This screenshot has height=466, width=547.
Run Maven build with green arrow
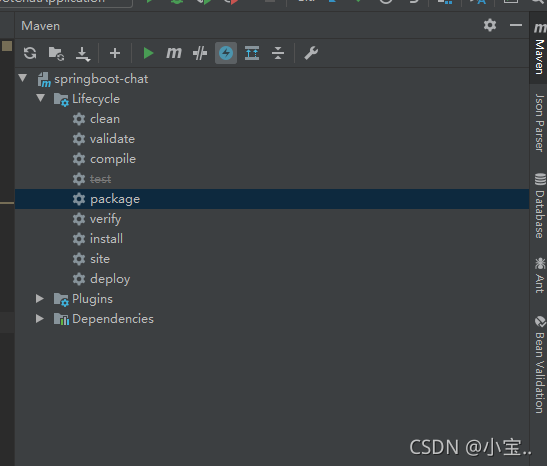click(148, 53)
